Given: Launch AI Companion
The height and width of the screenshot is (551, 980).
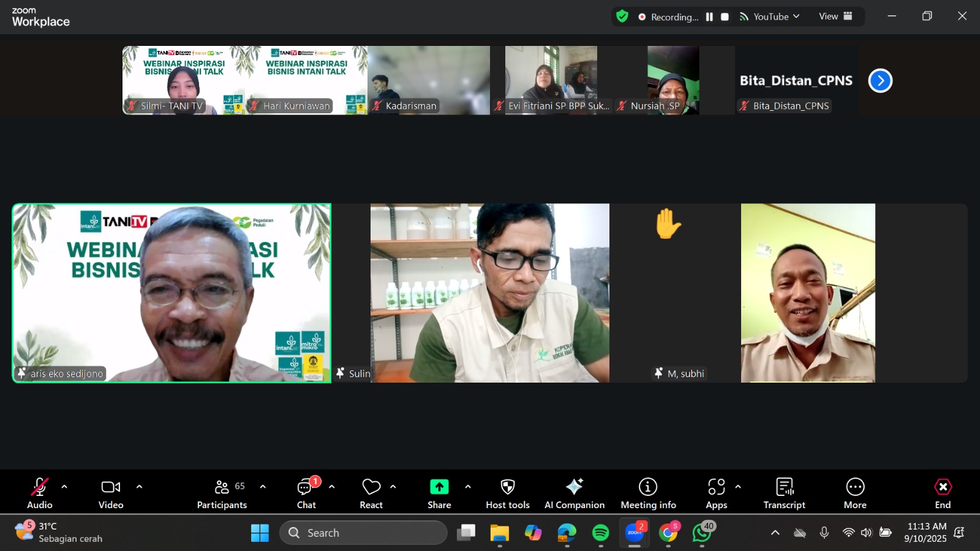Looking at the screenshot, I should [575, 492].
